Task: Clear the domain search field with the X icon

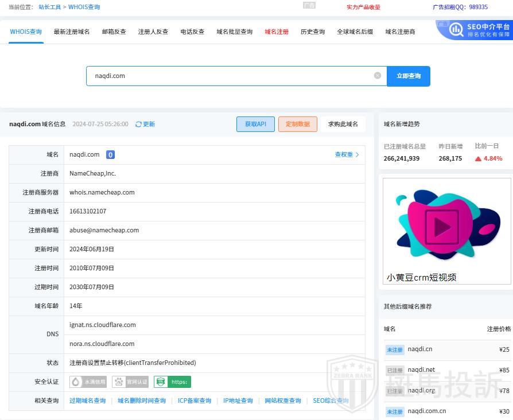Action: point(378,76)
